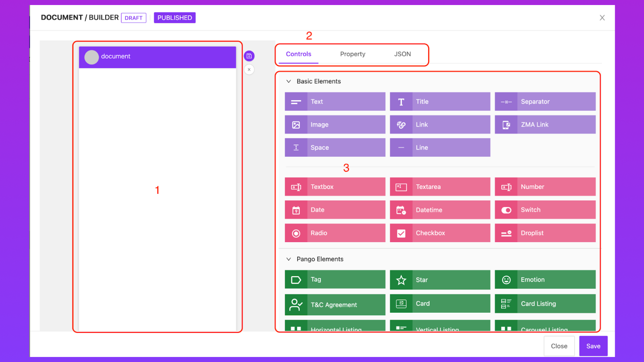Add the Tag element

(335, 280)
